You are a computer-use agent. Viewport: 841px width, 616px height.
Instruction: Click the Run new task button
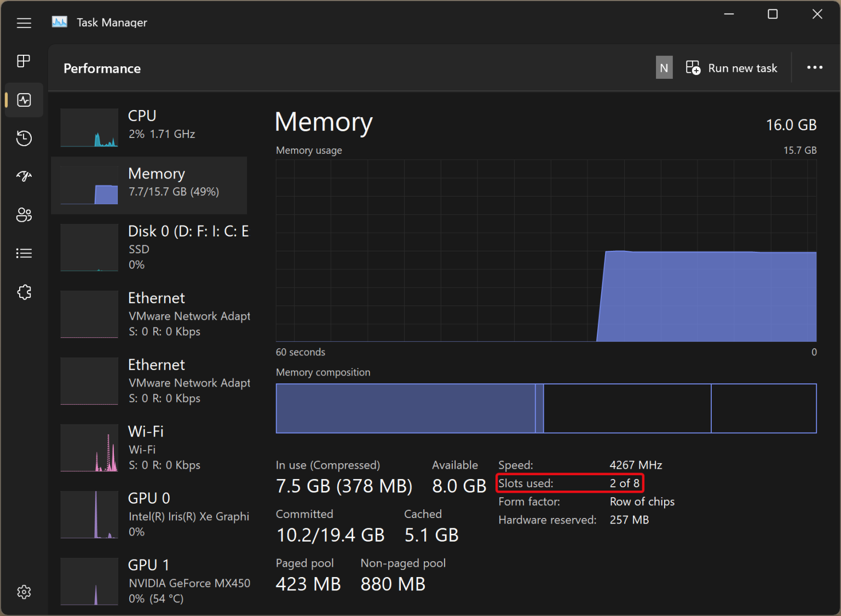[731, 67]
